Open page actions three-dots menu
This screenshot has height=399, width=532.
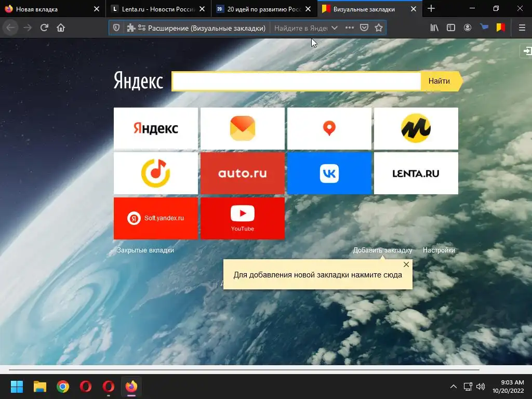350,28
